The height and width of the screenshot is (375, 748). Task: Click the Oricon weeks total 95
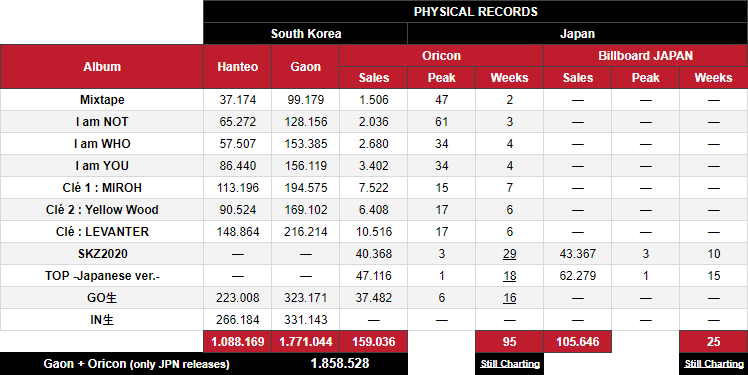point(509,342)
